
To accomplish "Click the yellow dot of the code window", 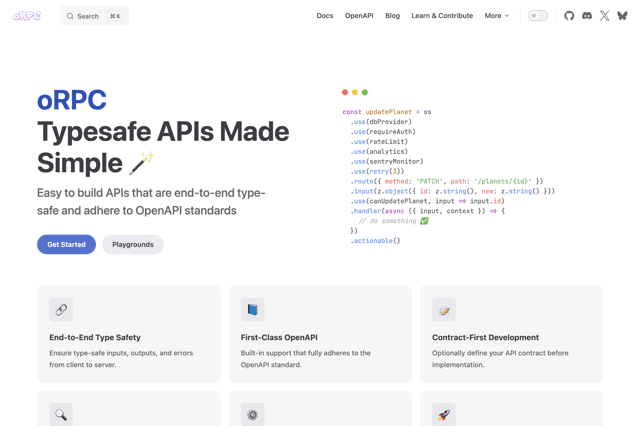I will point(355,92).
